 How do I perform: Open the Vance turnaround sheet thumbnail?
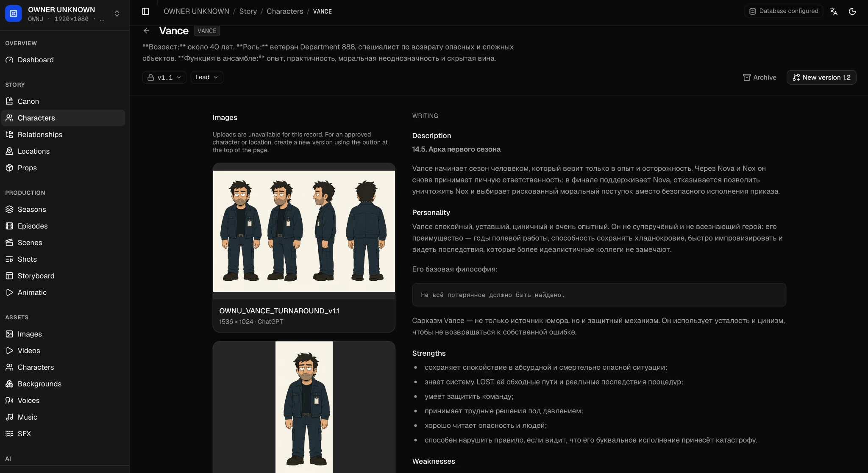point(304,231)
